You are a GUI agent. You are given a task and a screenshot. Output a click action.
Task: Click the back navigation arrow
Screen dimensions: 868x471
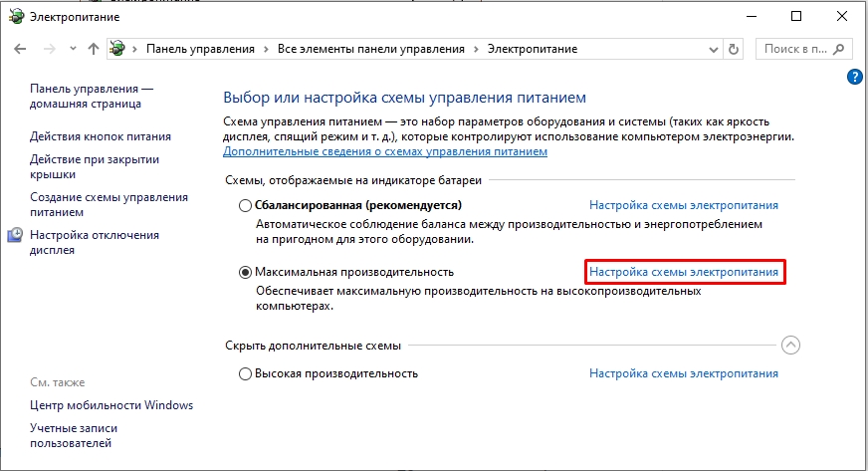(x=21, y=49)
